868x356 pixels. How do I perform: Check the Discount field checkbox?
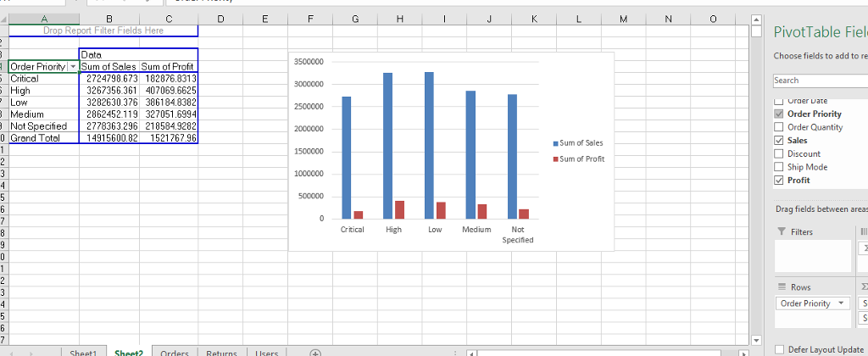pyautogui.click(x=779, y=154)
